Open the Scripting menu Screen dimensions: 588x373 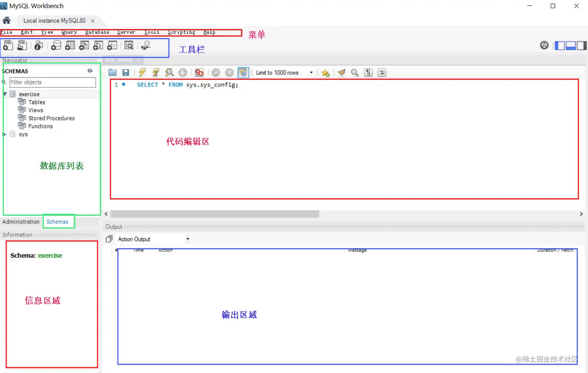[x=181, y=32]
